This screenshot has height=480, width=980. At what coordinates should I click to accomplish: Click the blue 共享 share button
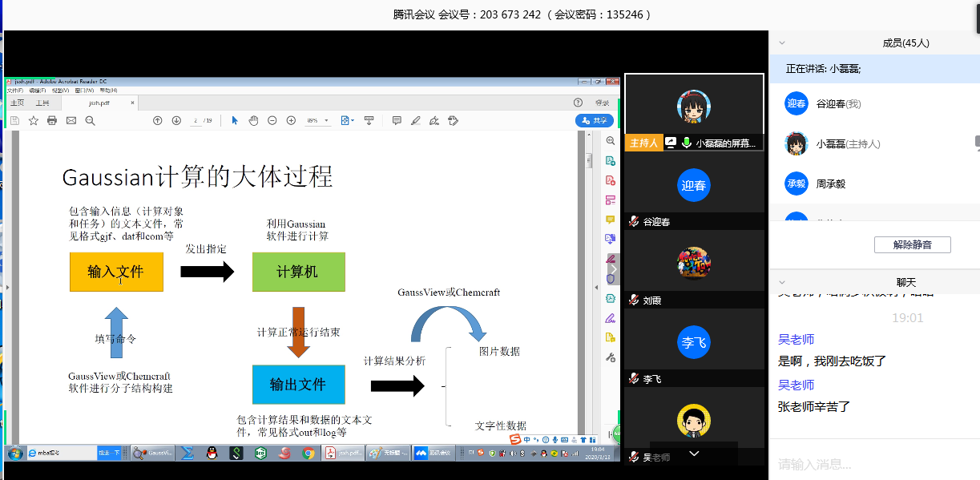coord(594,120)
